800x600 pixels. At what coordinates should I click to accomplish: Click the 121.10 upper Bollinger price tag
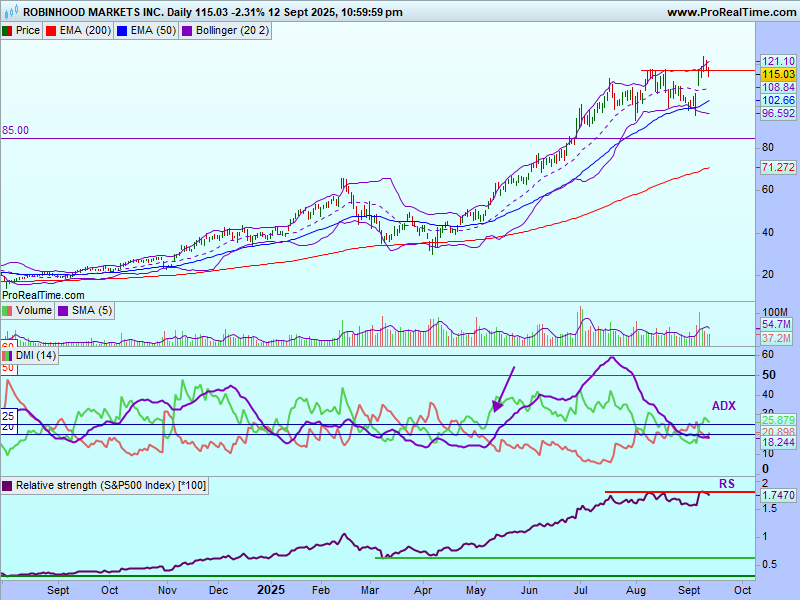point(777,61)
